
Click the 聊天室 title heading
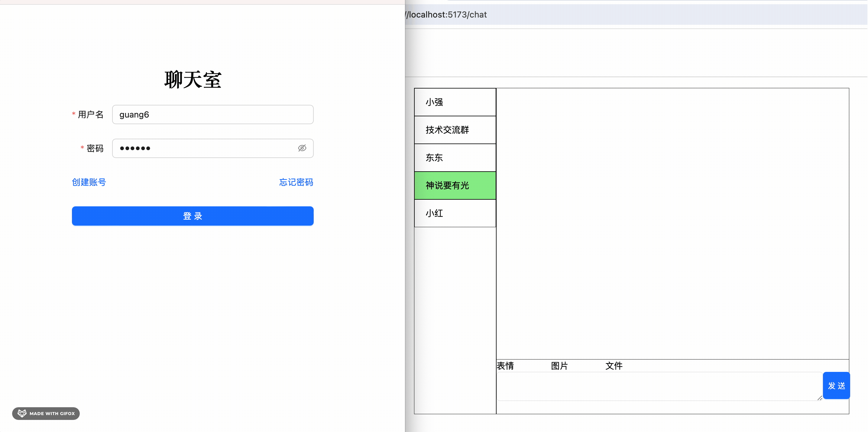click(193, 80)
